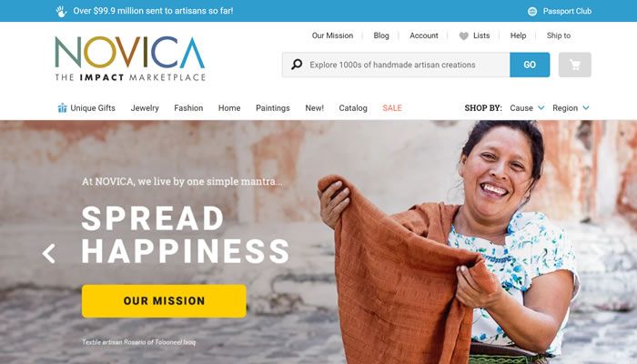Open the Blog link
The width and height of the screenshot is (637, 364).
381,35
